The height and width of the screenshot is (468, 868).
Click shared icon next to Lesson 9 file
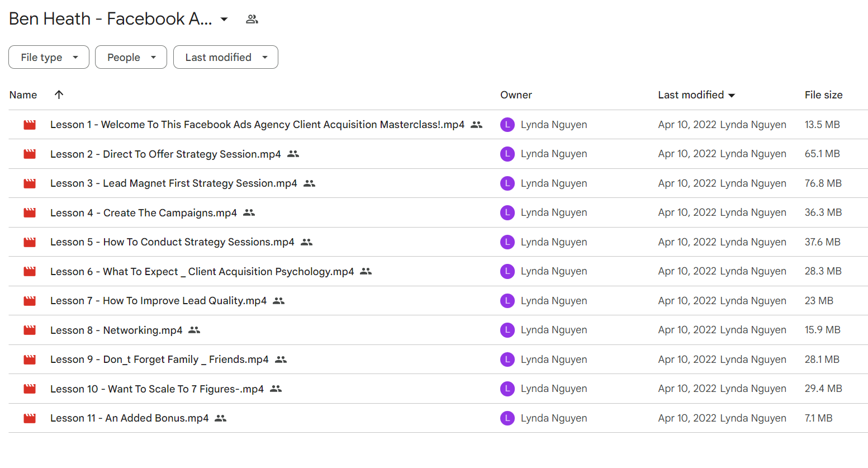click(x=281, y=360)
